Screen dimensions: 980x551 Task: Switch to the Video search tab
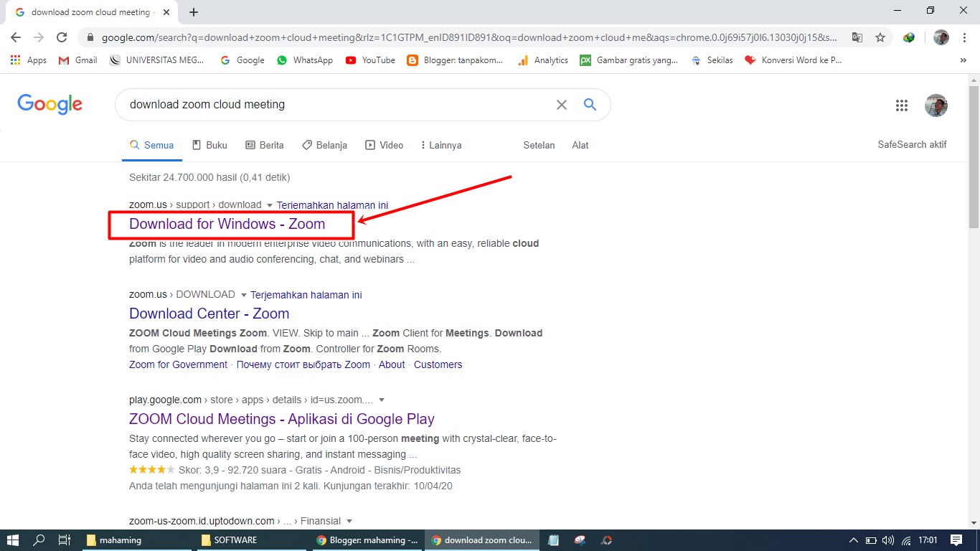point(385,145)
